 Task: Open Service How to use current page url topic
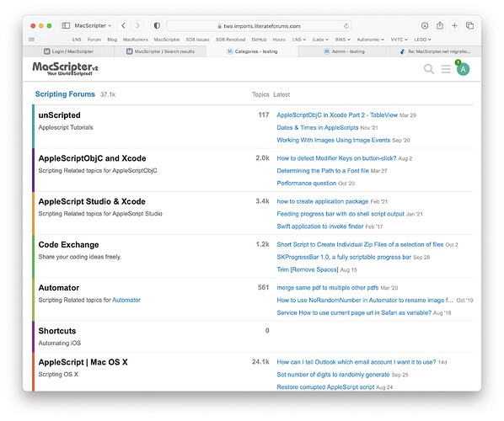(x=354, y=312)
